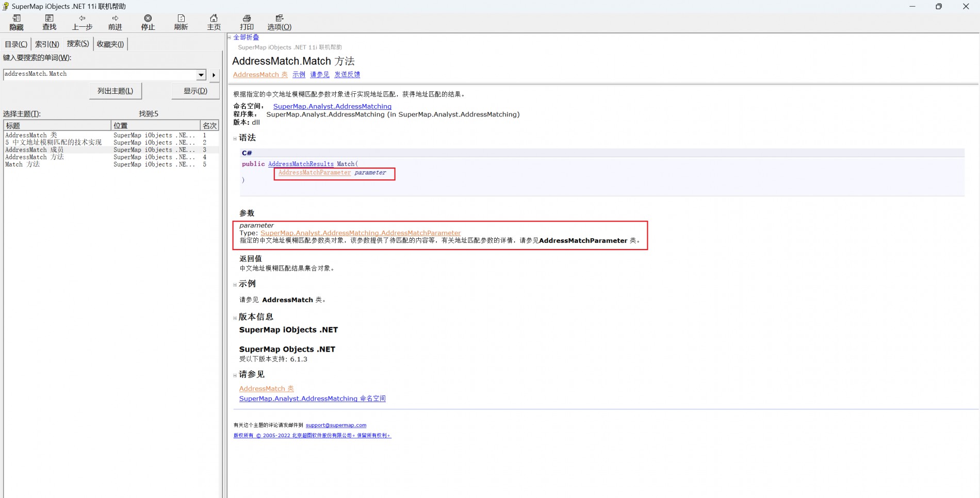980x498 pixels.
Task: Sort results by 位置 column header
Action: 156,126
